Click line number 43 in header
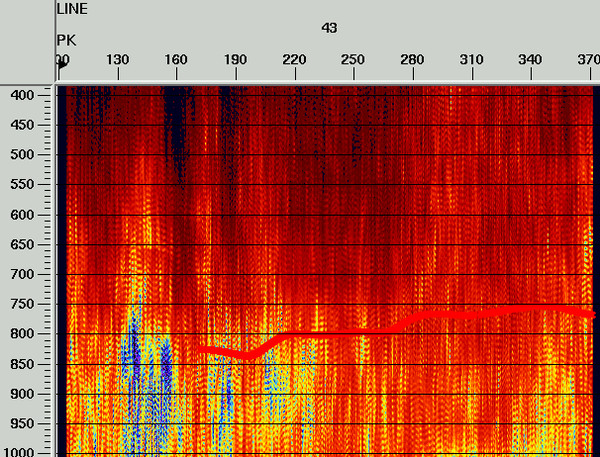This screenshot has height=457, width=600. (329, 28)
